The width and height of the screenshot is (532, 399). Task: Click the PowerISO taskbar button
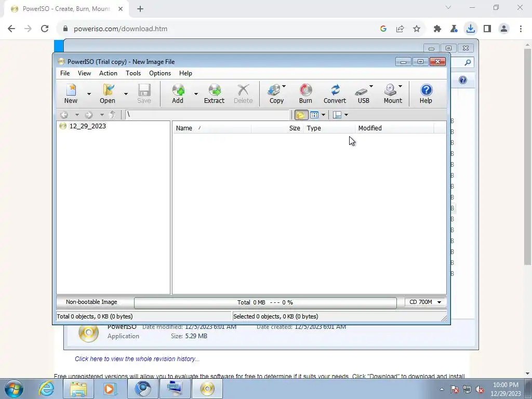[207, 389]
